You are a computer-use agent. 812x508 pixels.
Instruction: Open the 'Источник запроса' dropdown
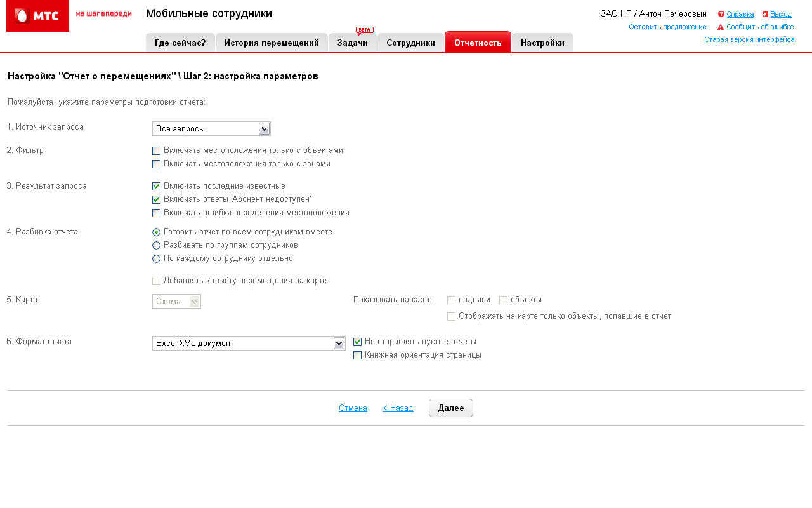(x=211, y=129)
